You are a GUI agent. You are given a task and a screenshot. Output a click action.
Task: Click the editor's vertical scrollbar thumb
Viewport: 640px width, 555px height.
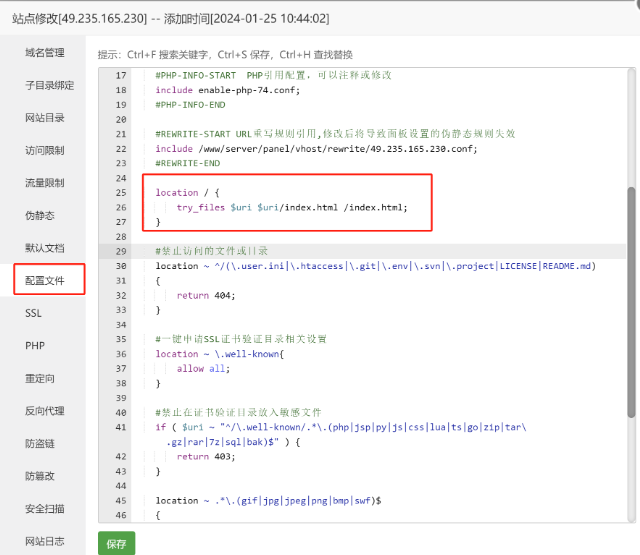630,300
